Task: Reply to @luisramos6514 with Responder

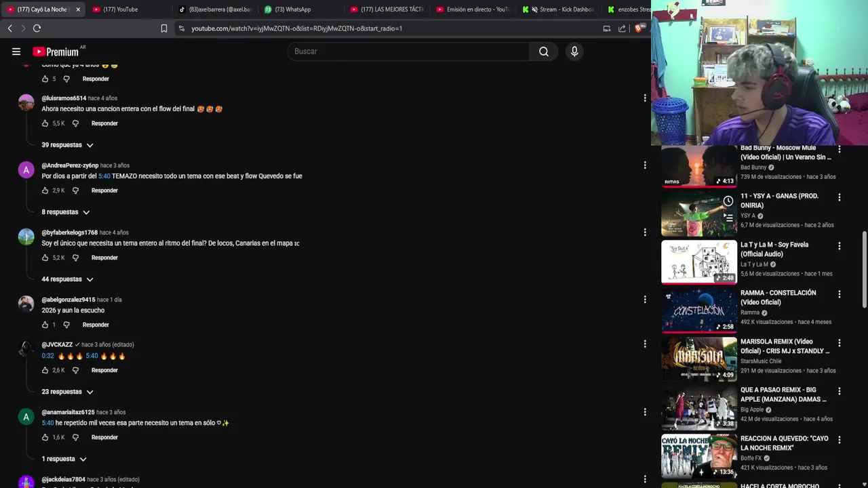Action: coord(104,123)
